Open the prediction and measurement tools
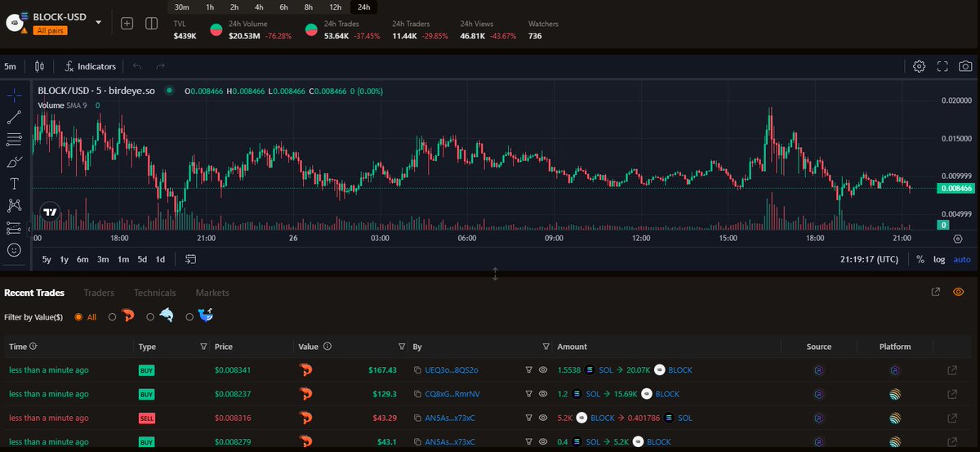980x452 pixels. (14, 228)
